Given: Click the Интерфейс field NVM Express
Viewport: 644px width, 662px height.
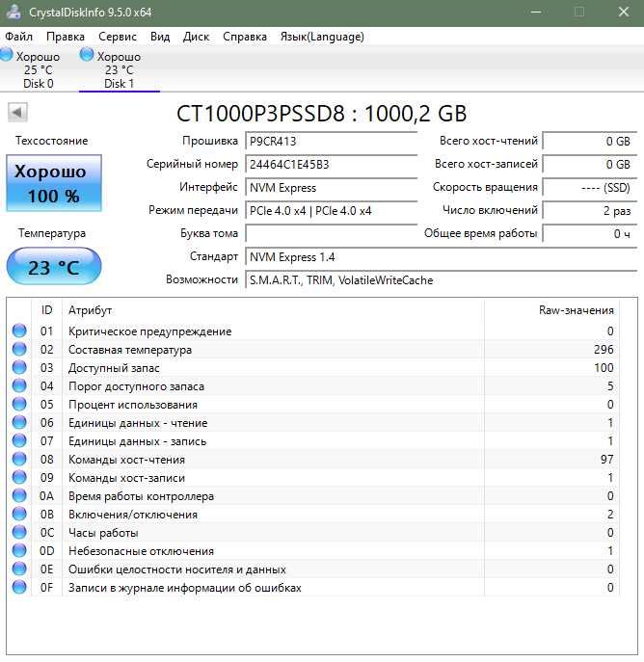Looking at the screenshot, I should (331, 188).
